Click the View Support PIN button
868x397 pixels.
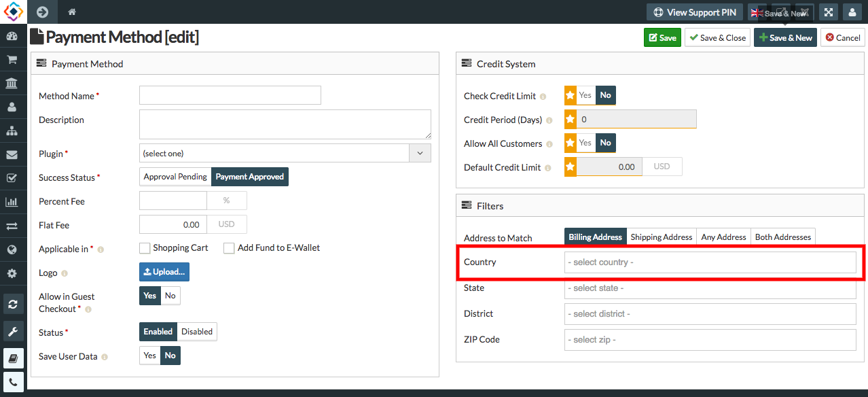tap(695, 12)
